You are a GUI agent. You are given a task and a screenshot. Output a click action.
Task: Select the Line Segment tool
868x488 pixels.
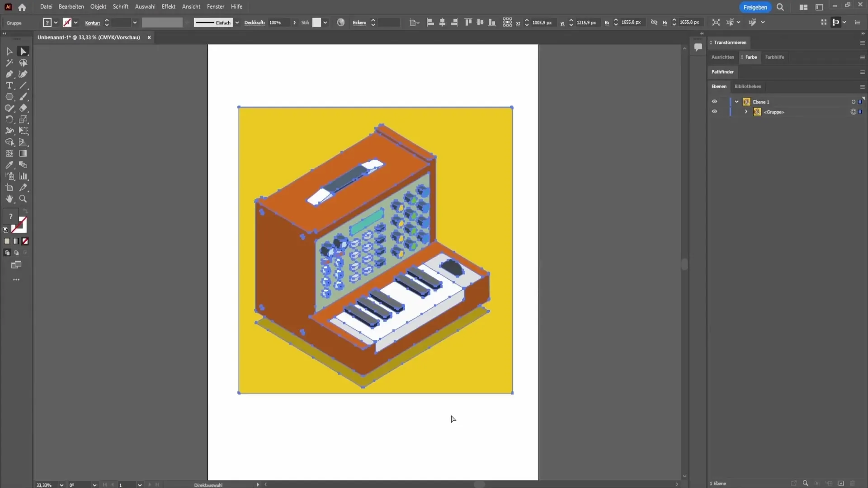click(x=23, y=85)
